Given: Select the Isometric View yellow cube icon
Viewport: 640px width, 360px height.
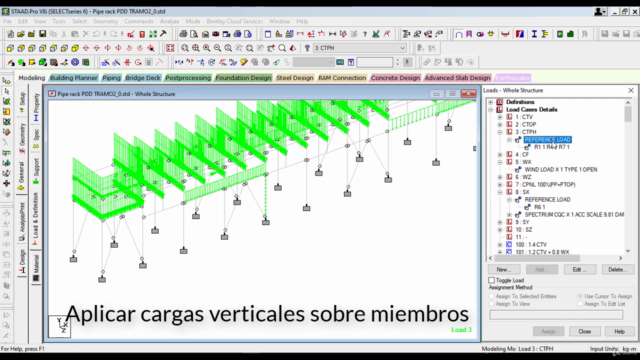Looking at the screenshot, I should point(75,48).
